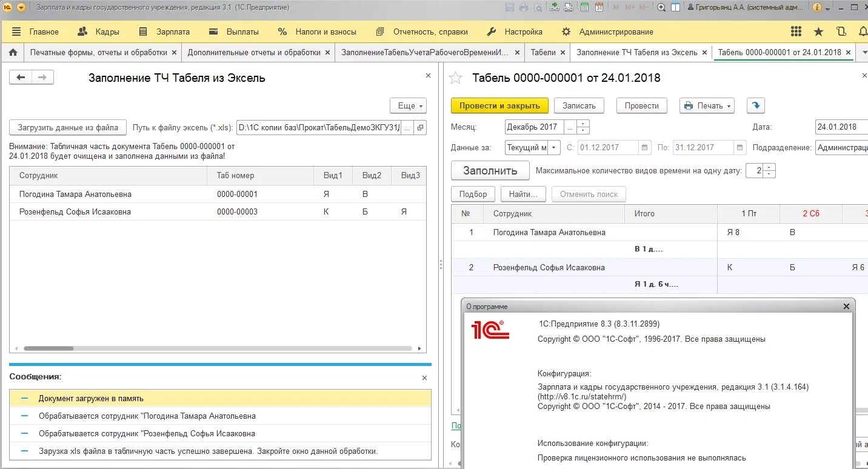Viewport: 868px width, 469px height.
Task: Click ellipsis selector for Месяц field
Action: tap(570, 127)
